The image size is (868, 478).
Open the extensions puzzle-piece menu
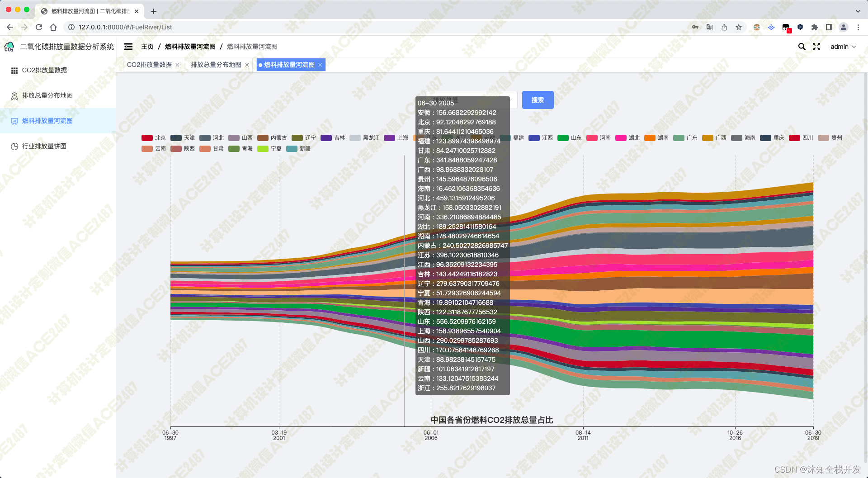(815, 27)
